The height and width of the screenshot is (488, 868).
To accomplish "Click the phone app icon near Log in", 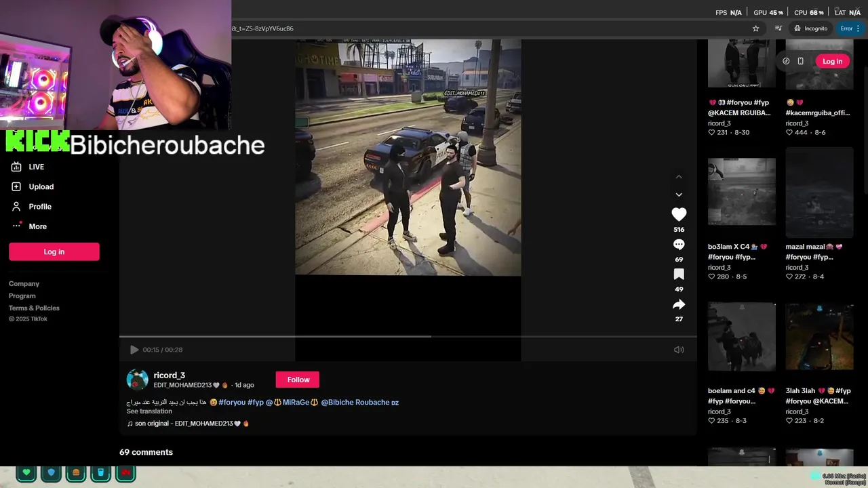I will [x=801, y=61].
